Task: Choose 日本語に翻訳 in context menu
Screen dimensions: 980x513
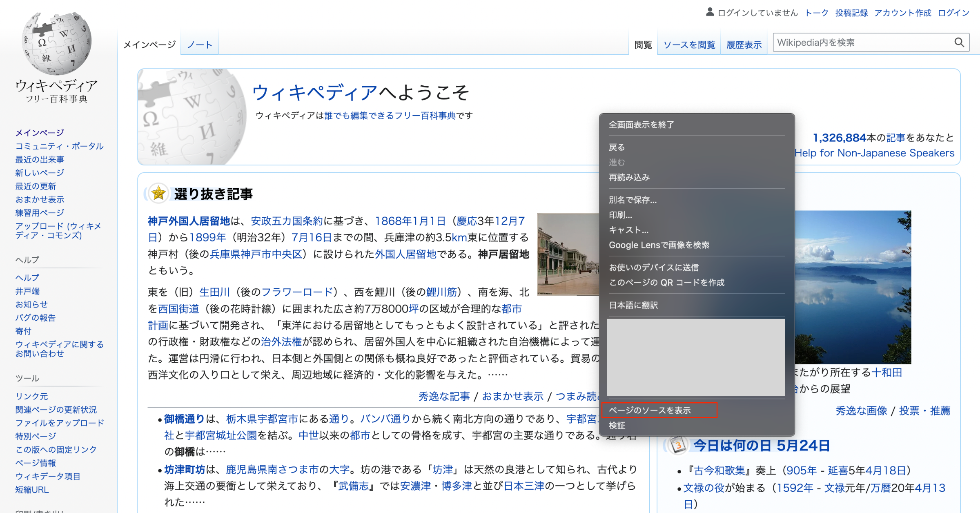Action: pos(697,305)
